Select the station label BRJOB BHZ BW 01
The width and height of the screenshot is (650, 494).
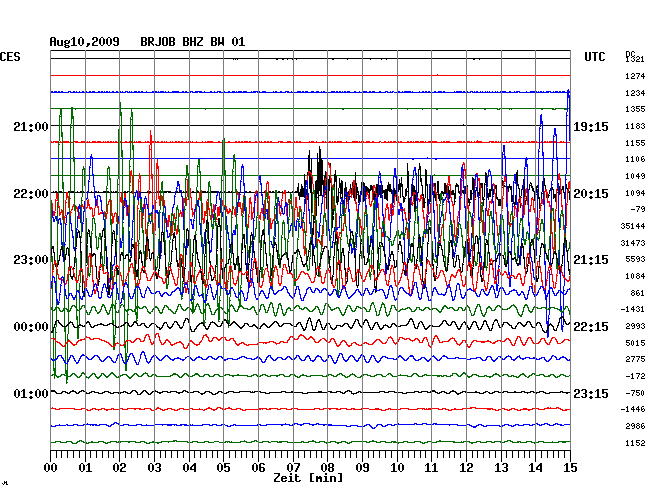point(193,42)
